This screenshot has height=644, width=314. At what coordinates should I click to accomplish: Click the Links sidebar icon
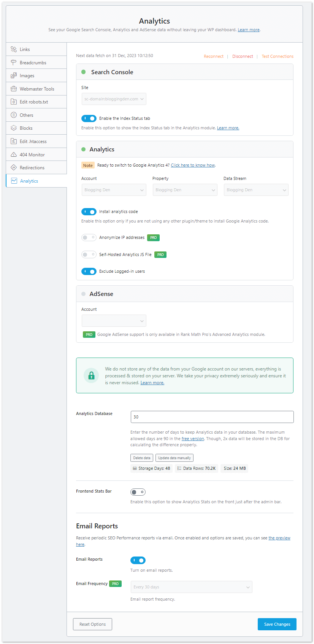coord(14,49)
